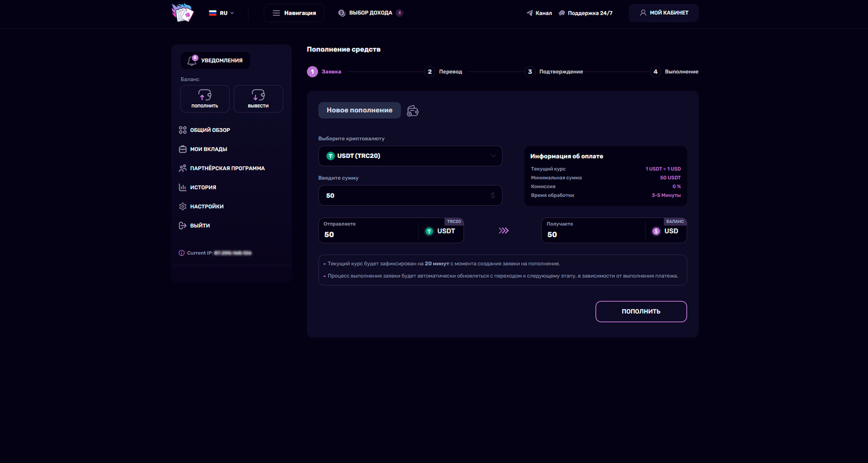Select the Новое пополнение tab

359,110
